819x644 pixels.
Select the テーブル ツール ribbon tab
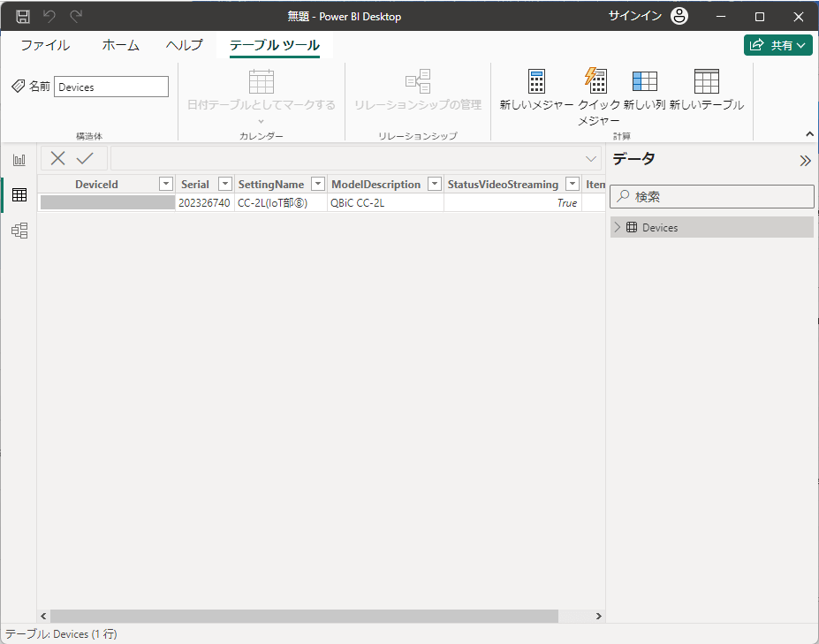275,45
